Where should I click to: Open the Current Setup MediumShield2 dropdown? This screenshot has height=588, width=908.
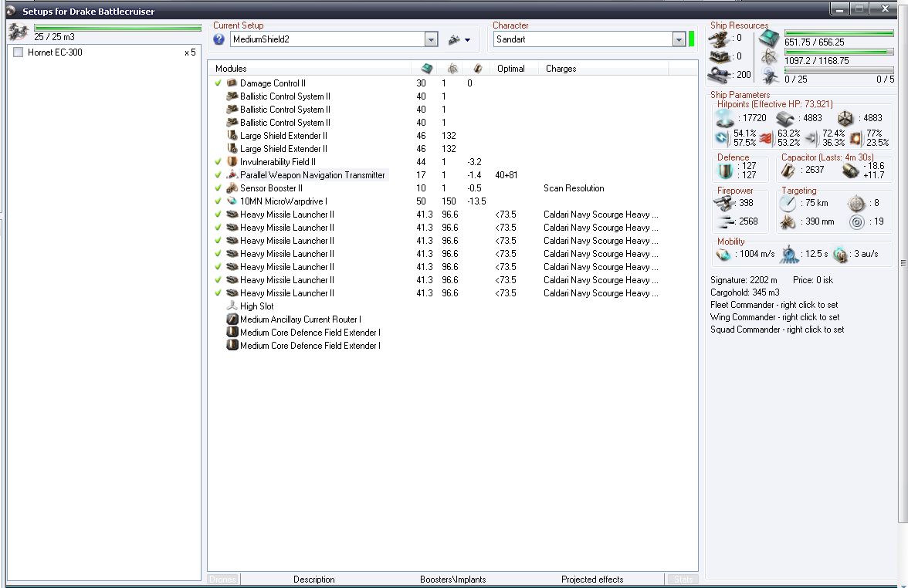pos(431,39)
